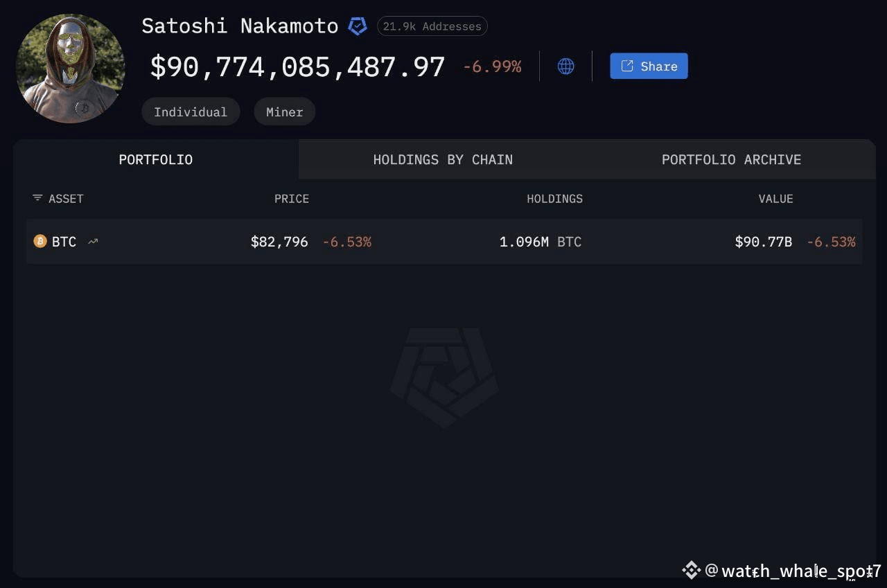Open the 21.9k Addresses badge
The height and width of the screenshot is (588, 887).
tap(432, 26)
